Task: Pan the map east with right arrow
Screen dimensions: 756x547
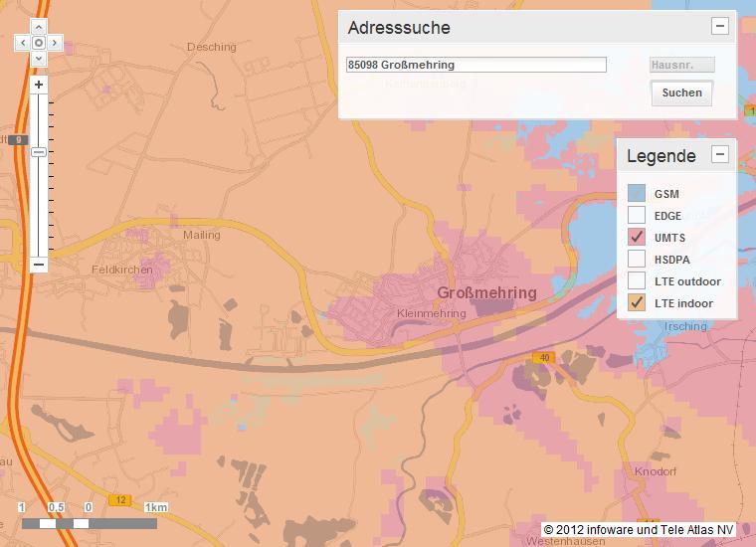Action: [x=55, y=43]
